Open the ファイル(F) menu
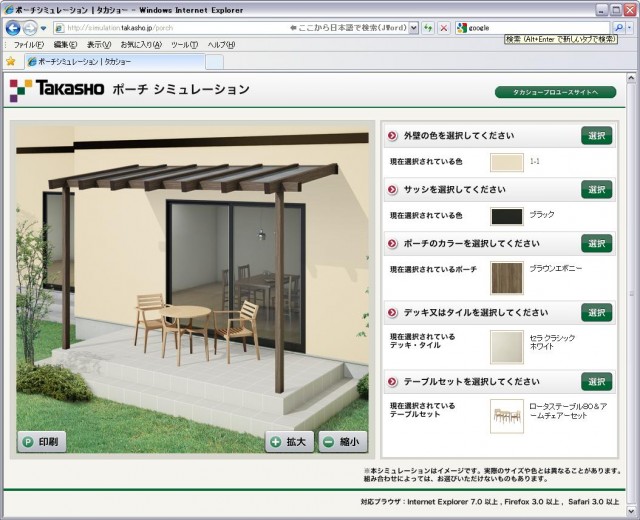 (x=27, y=45)
